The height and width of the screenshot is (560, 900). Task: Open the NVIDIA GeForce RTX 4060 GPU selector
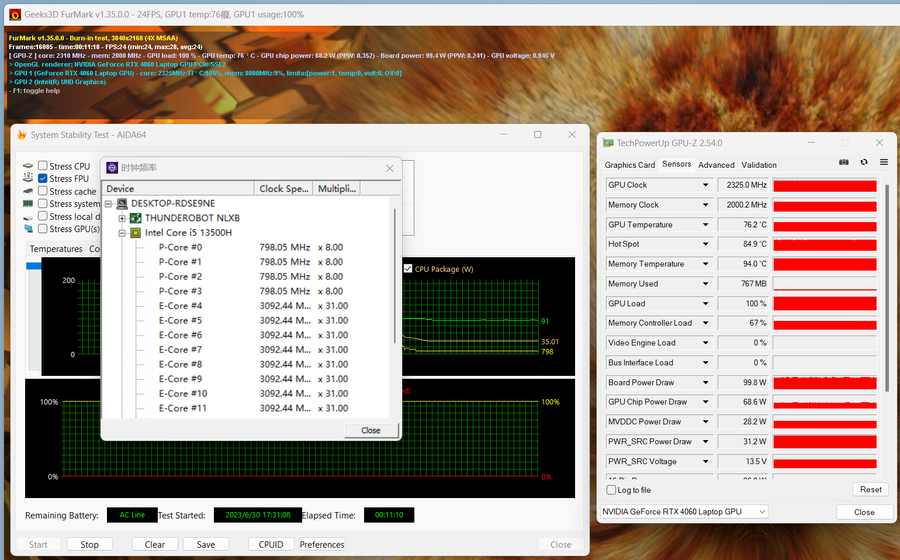coord(684,512)
